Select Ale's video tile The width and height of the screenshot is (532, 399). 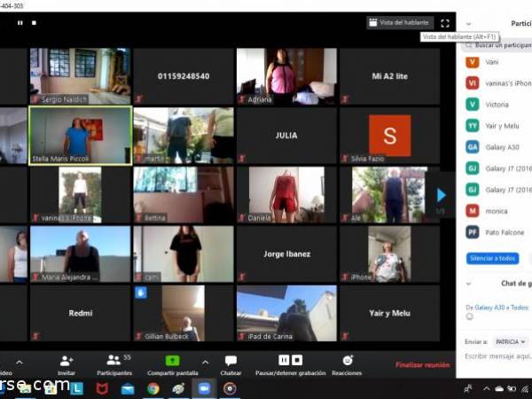[x=389, y=195]
